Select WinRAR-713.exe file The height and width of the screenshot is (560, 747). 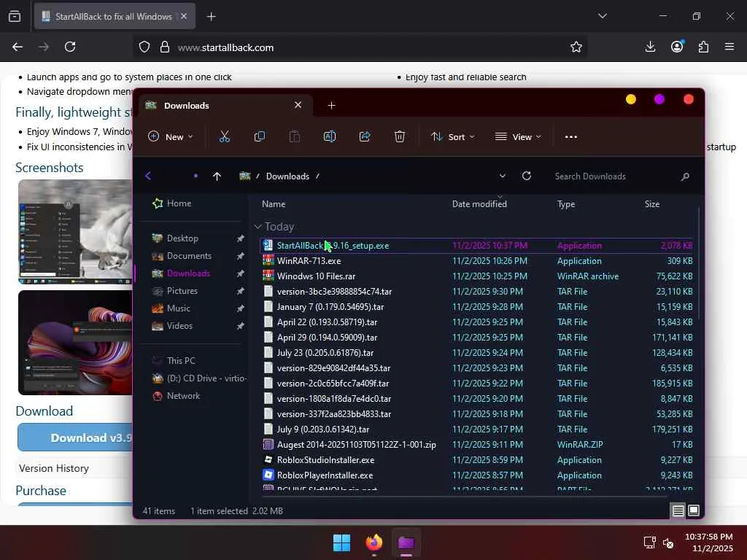477,261
